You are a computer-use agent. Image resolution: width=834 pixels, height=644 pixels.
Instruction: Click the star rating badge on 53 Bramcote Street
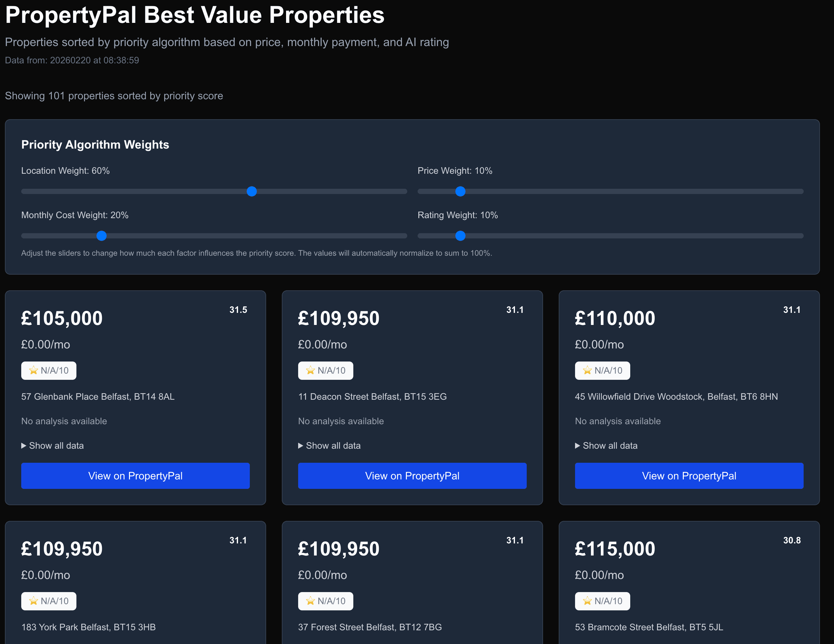pyautogui.click(x=602, y=601)
